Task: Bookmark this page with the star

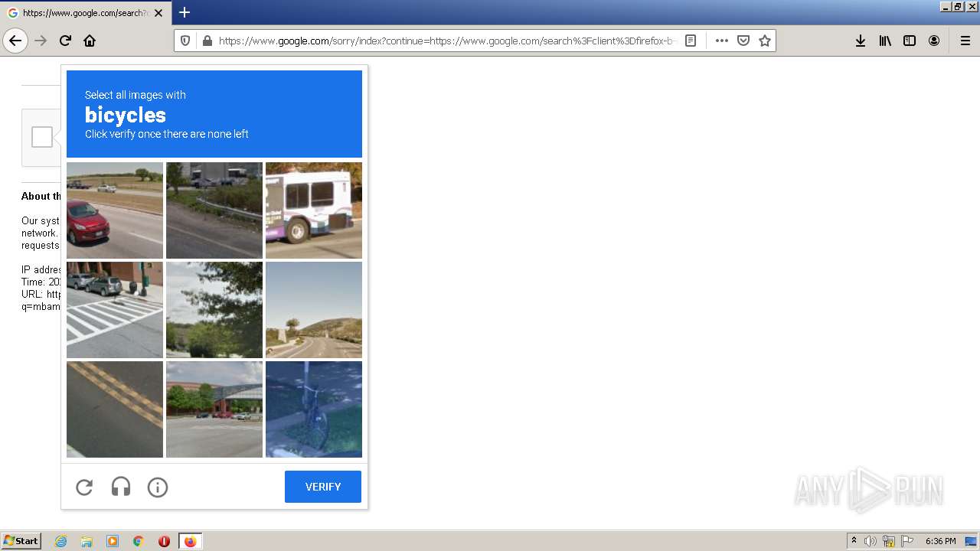Action: [x=764, y=41]
